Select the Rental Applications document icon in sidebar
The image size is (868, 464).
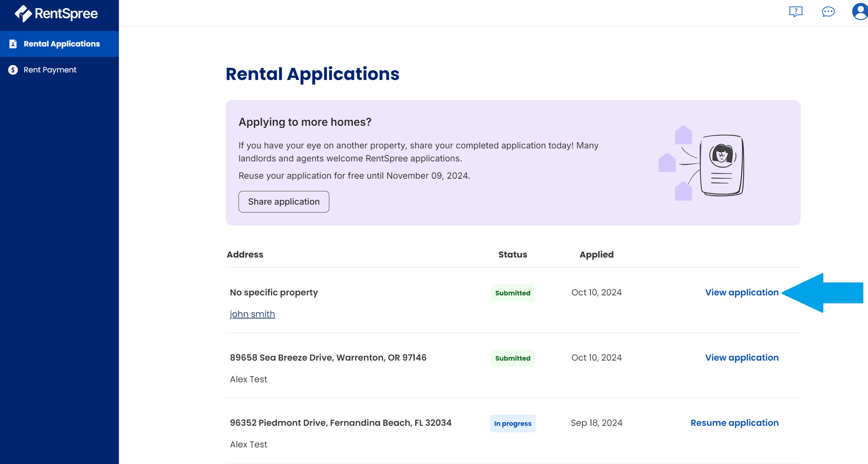coord(13,43)
